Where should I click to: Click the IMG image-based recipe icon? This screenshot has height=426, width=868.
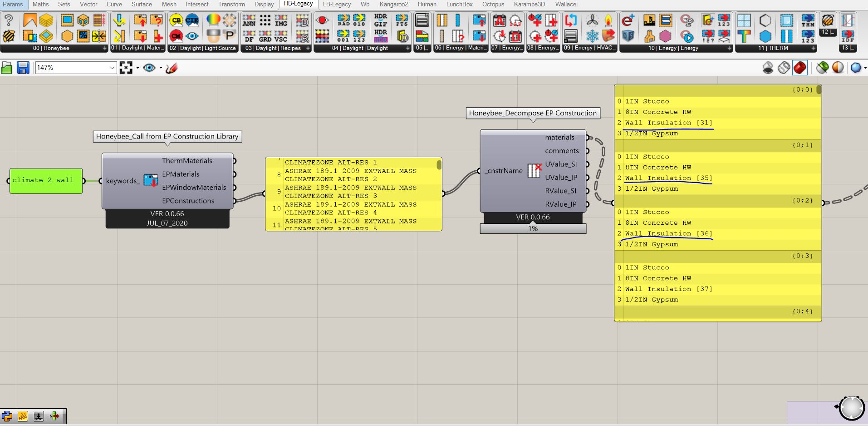[281, 20]
